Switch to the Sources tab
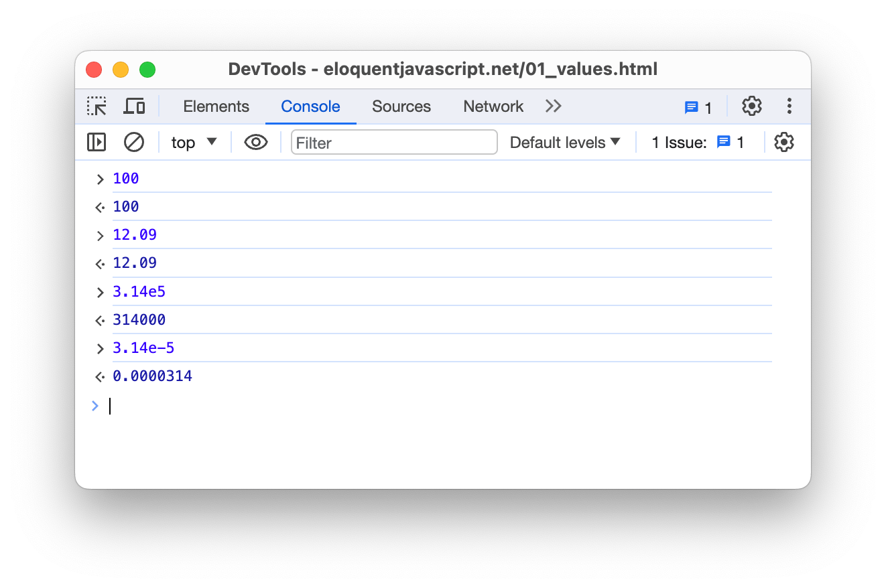The width and height of the screenshot is (886, 588). coord(401,106)
